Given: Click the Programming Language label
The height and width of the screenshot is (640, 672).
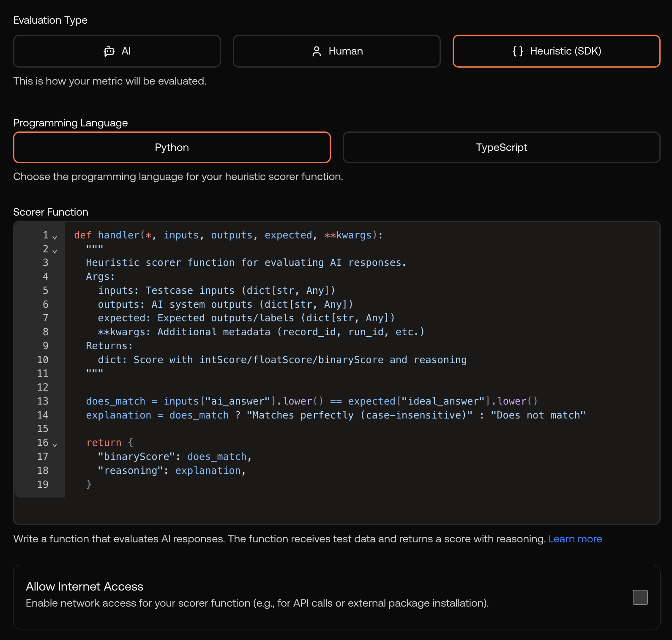Looking at the screenshot, I should (x=71, y=123).
